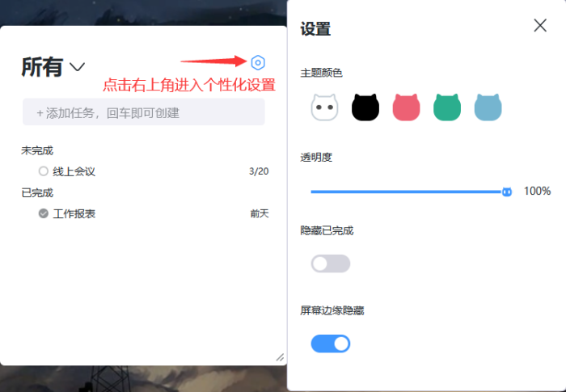Choose the light blue cat theme icon

pyautogui.click(x=488, y=107)
